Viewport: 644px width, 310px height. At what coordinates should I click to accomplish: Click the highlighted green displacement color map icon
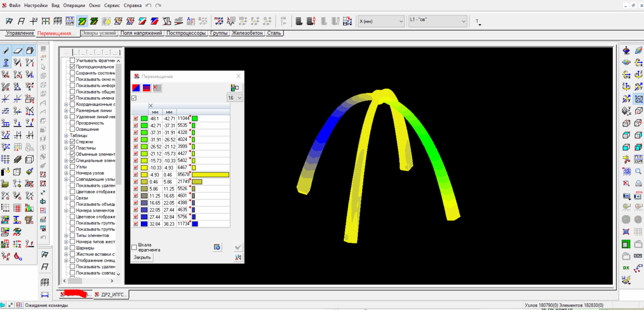pyautogui.click(x=82, y=21)
